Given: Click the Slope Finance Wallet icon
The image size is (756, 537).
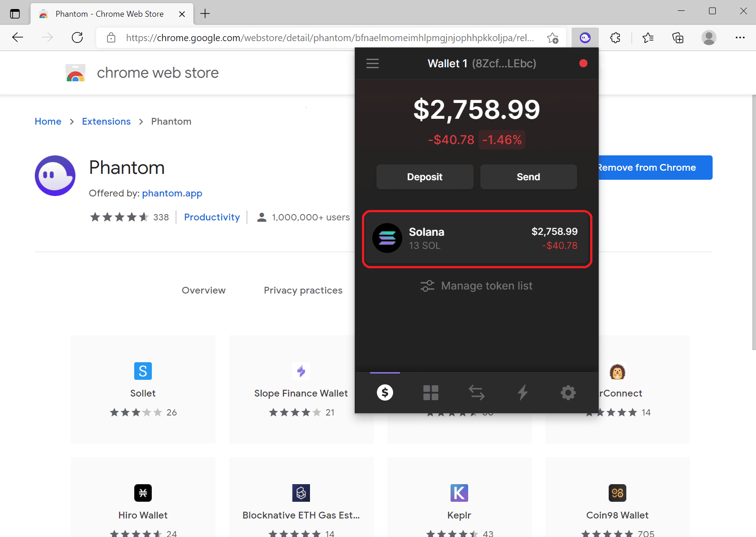Looking at the screenshot, I should pyautogui.click(x=301, y=371).
